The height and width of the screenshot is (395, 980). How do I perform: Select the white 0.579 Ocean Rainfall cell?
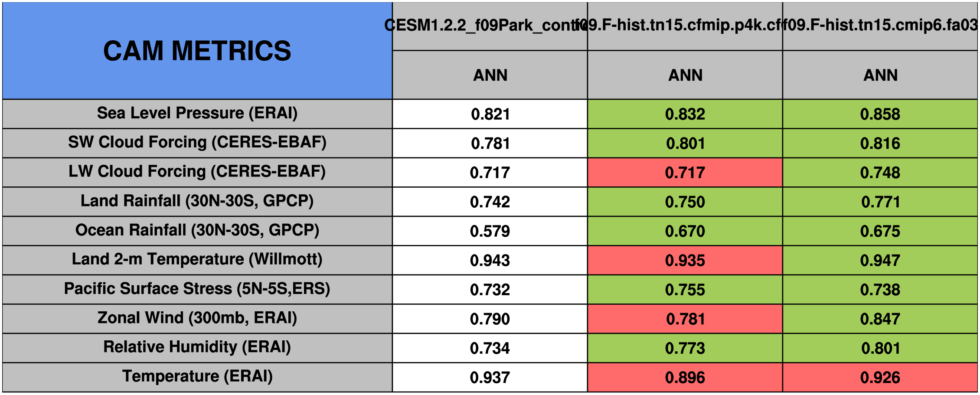[490, 231]
